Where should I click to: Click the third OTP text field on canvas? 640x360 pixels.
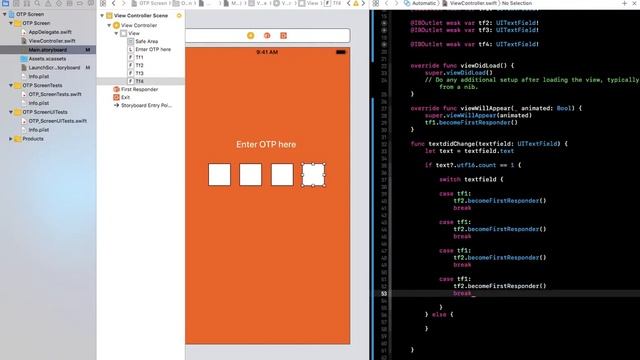click(282, 175)
